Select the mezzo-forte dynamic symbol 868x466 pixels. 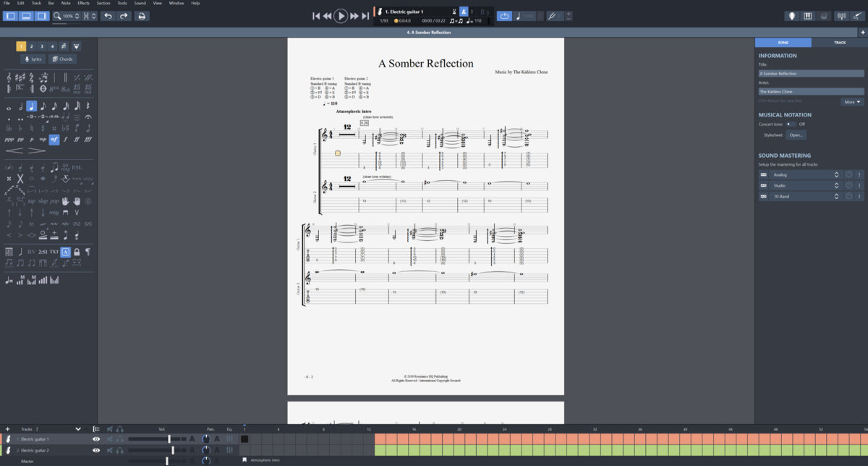coord(54,139)
